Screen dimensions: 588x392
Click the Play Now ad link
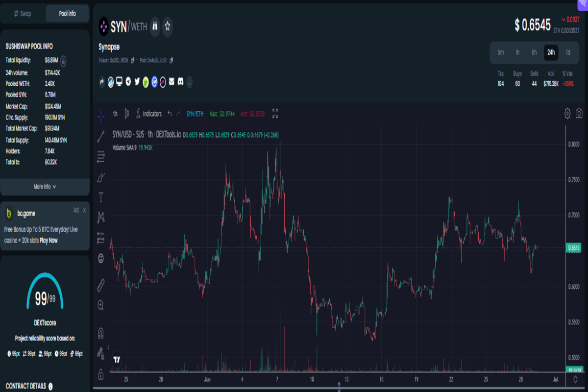(49, 241)
